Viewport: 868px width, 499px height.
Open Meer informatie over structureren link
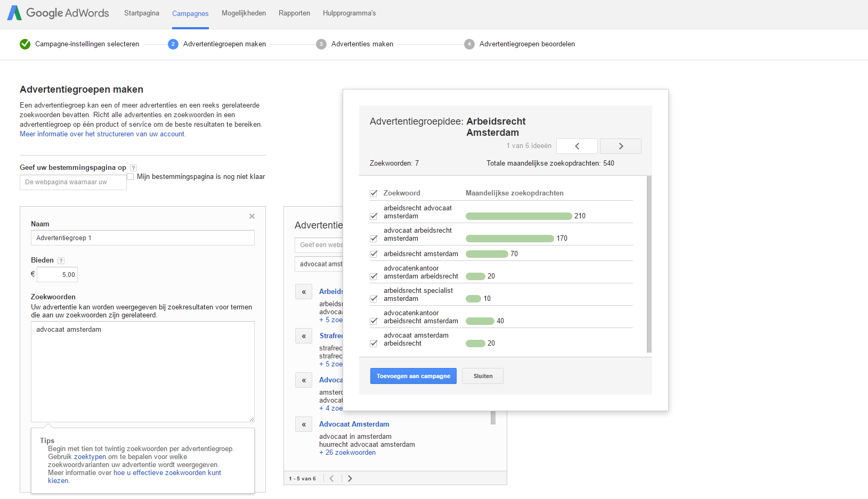(103, 134)
